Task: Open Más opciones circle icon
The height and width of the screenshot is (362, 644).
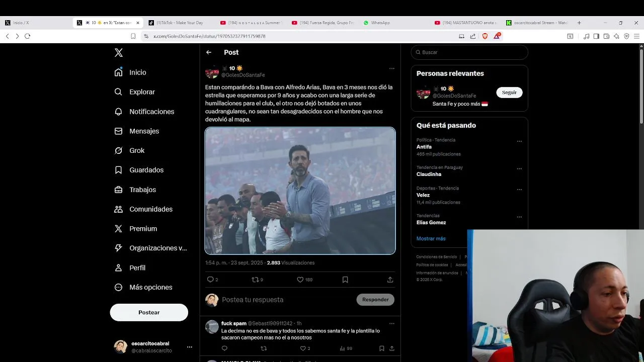Action: pos(118,288)
